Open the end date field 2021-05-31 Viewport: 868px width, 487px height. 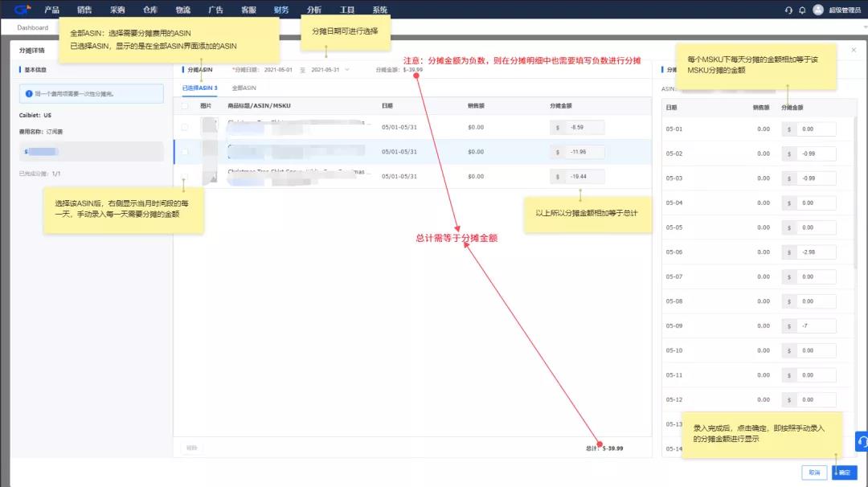[x=325, y=70]
